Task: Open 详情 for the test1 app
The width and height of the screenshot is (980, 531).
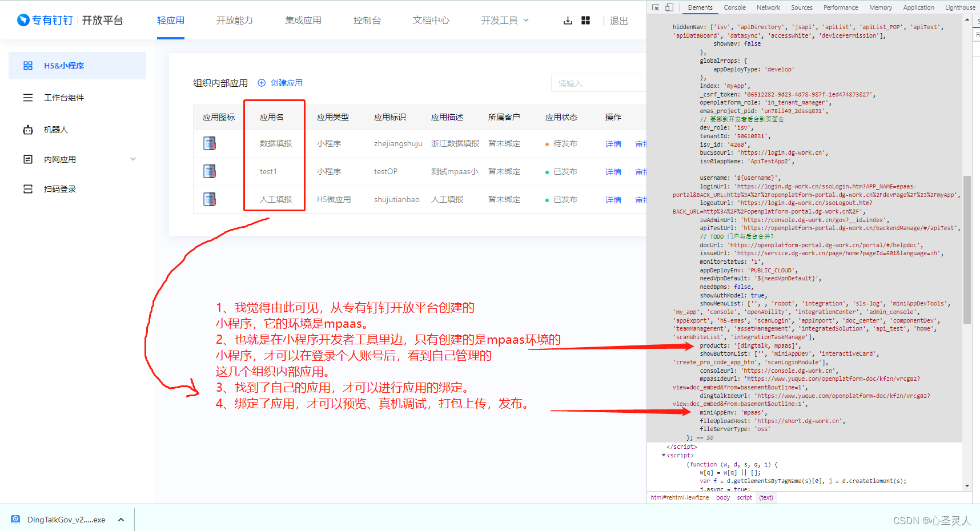Action: pyautogui.click(x=613, y=172)
